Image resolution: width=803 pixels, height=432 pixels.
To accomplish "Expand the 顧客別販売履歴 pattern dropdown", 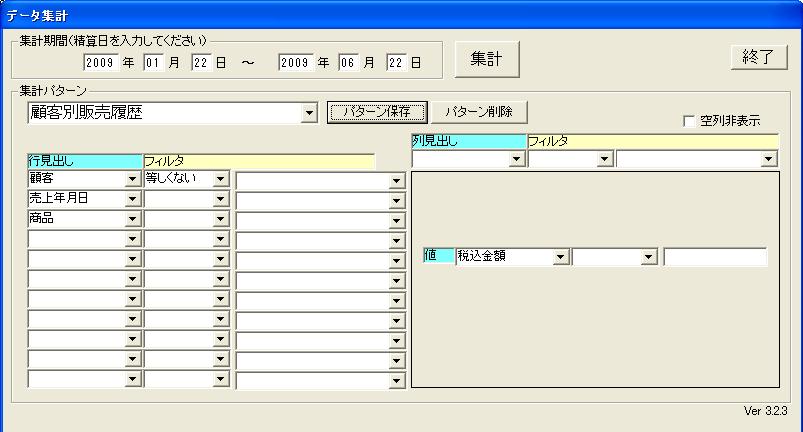I will click(x=309, y=113).
